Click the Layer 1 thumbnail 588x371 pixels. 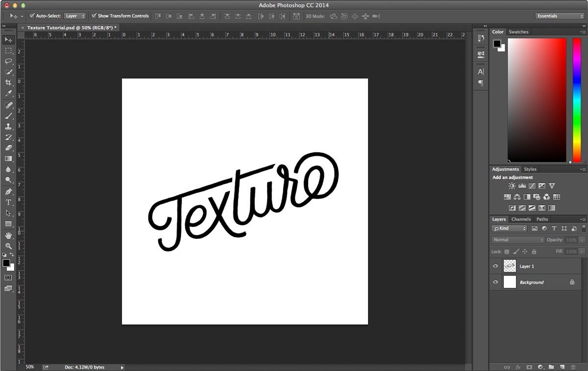pyautogui.click(x=510, y=266)
